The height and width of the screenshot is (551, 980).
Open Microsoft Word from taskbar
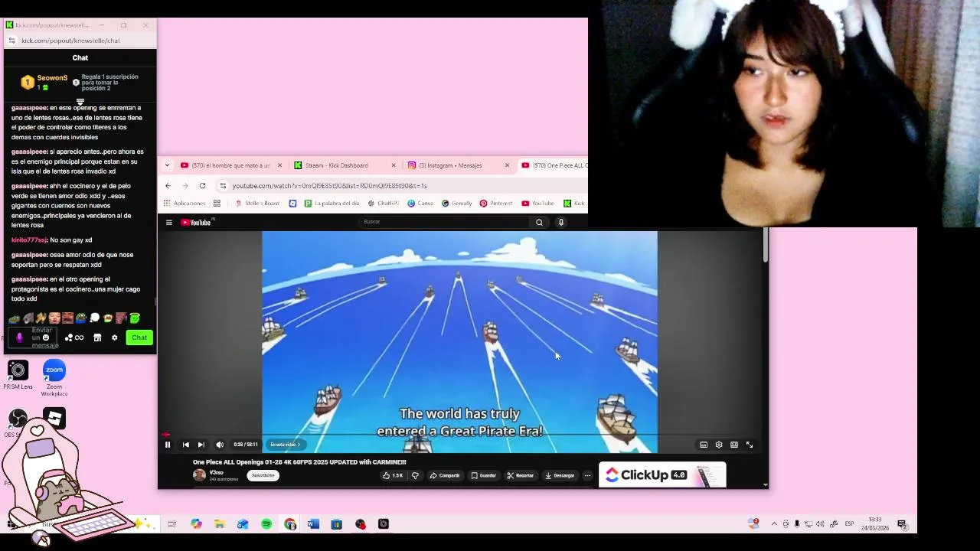[x=313, y=524]
